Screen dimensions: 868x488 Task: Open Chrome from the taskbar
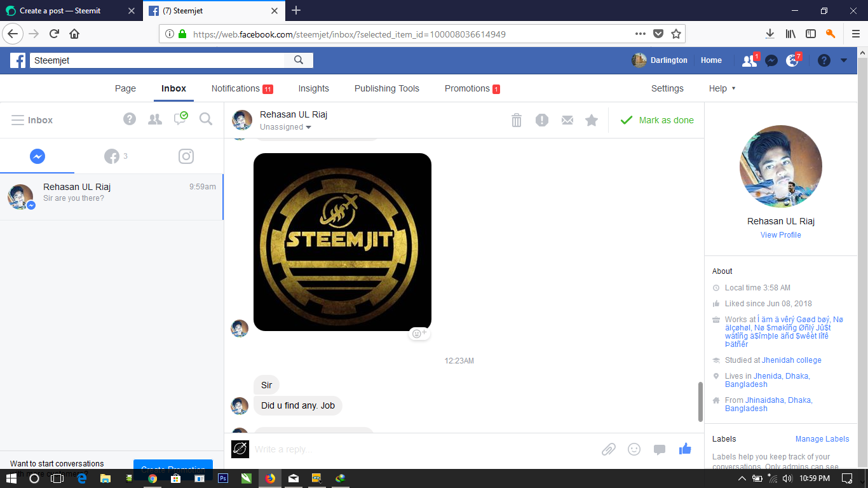pos(153,478)
